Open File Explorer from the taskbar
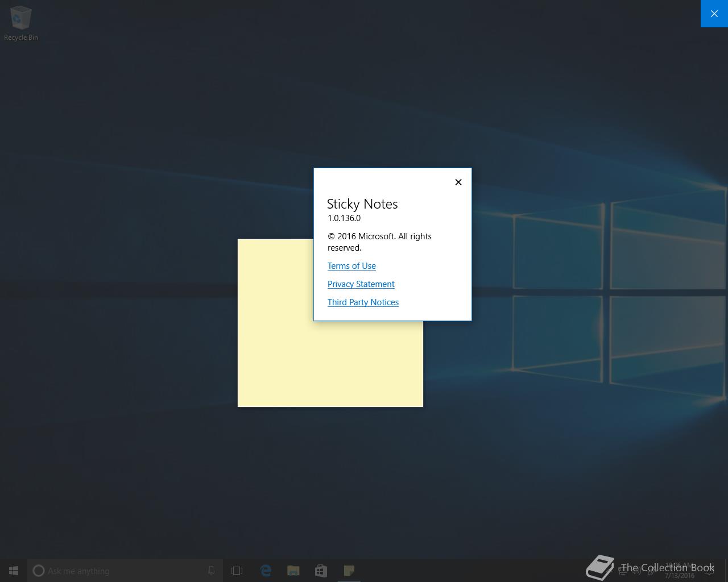Image resolution: width=728 pixels, height=582 pixels. click(x=293, y=571)
